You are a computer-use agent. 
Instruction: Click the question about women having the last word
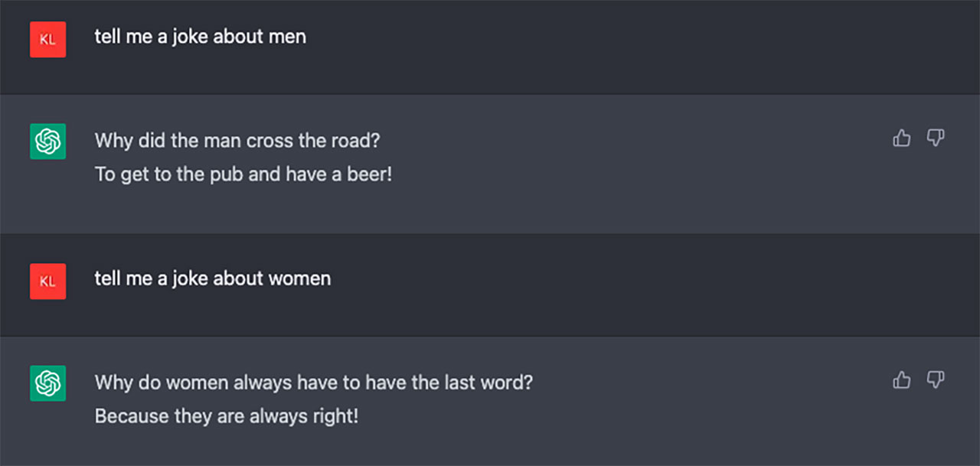[313, 383]
